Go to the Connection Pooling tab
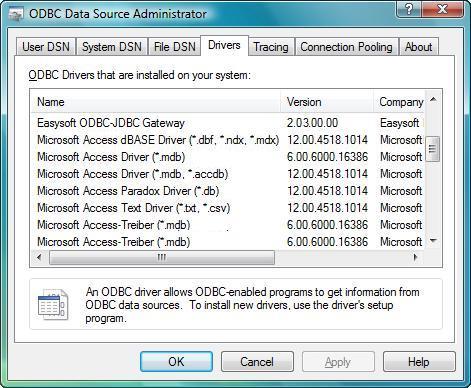 click(x=347, y=47)
